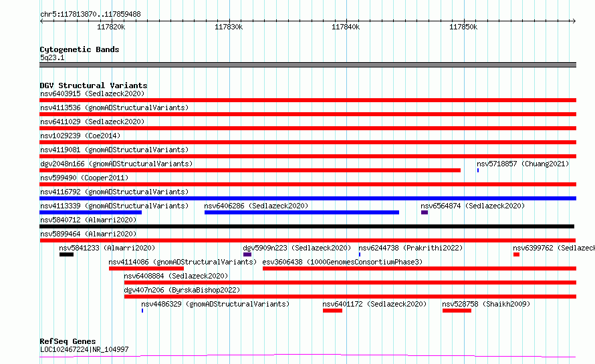Click the magenta LOC102467224 gene line

(x=308, y=356)
